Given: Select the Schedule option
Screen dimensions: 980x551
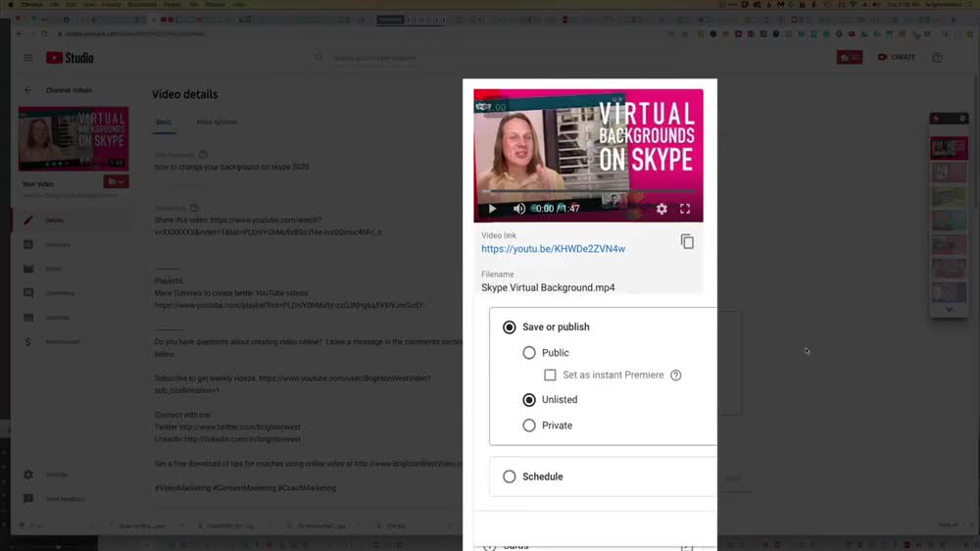Looking at the screenshot, I should [510, 476].
